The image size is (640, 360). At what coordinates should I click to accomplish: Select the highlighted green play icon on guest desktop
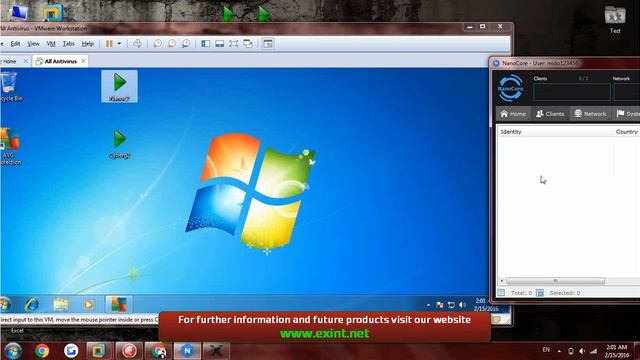(119, 86)
